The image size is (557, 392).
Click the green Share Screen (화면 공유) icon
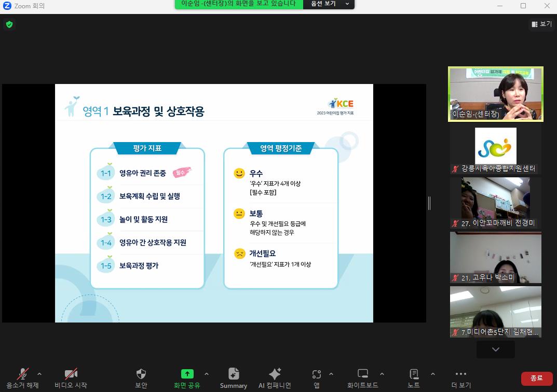(x=187, y=374)
